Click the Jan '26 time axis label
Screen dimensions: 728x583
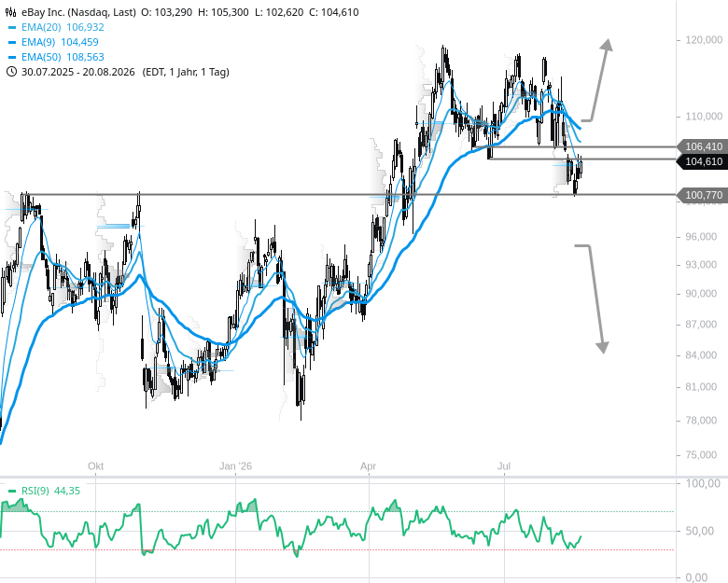[235, 466]
